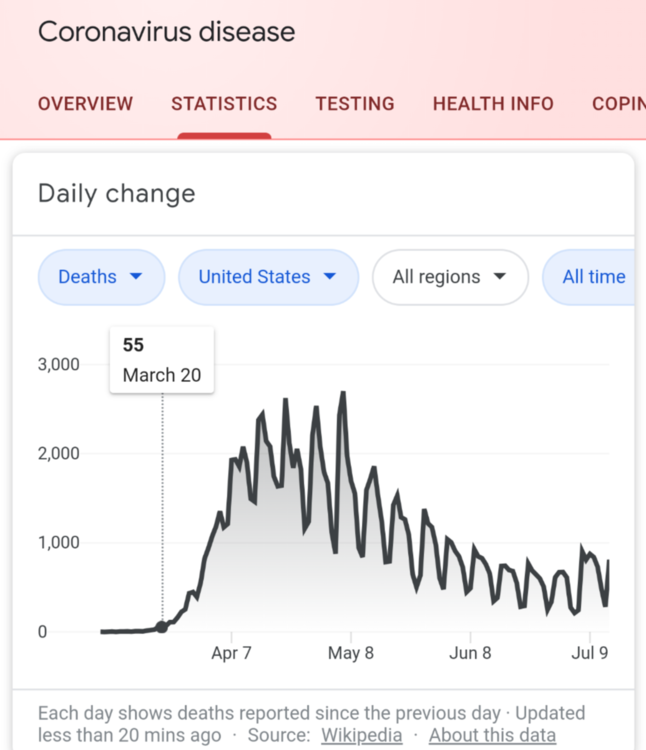Open the United States country dropdown
646x750 pixels.
[x=268, y=277]
